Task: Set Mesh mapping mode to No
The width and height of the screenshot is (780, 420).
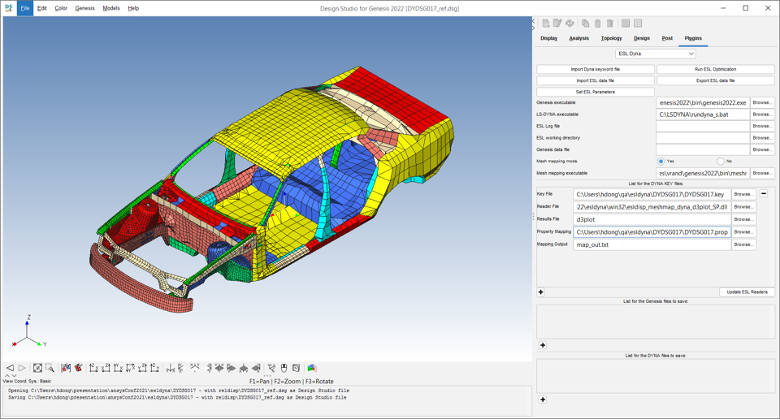Action: coord(720,161)
